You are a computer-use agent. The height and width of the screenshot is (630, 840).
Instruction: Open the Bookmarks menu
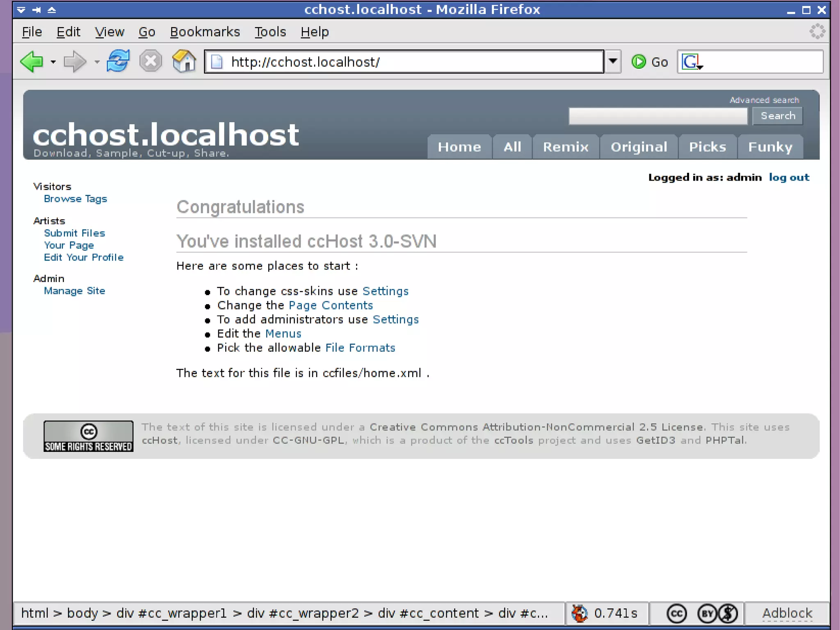tap(205, 32)
